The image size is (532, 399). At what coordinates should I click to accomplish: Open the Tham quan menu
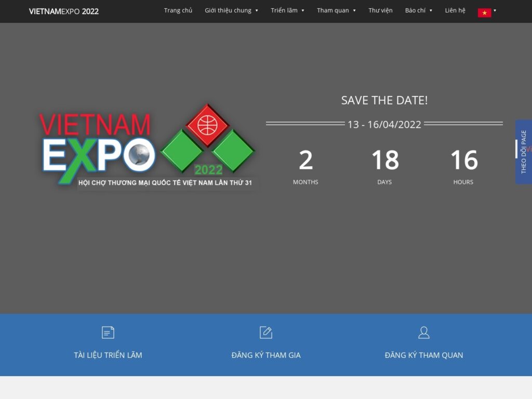point(333,10)
